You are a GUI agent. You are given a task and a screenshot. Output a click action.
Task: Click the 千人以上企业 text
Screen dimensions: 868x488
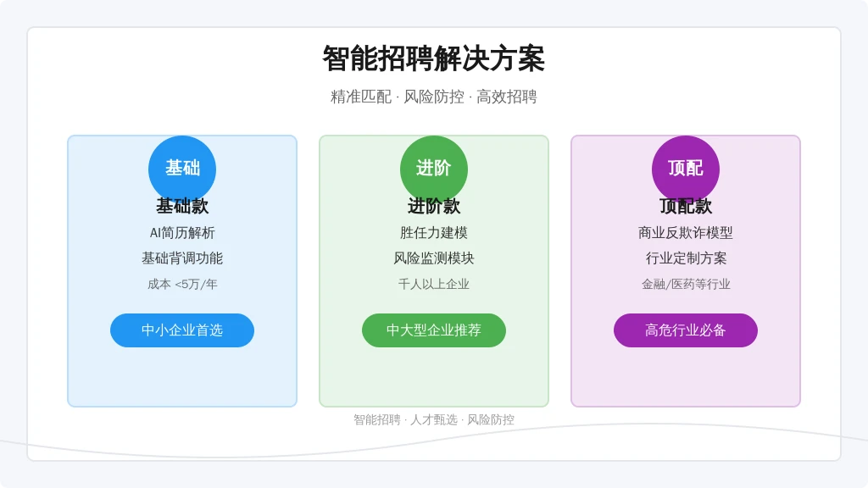tap(434, 285)
